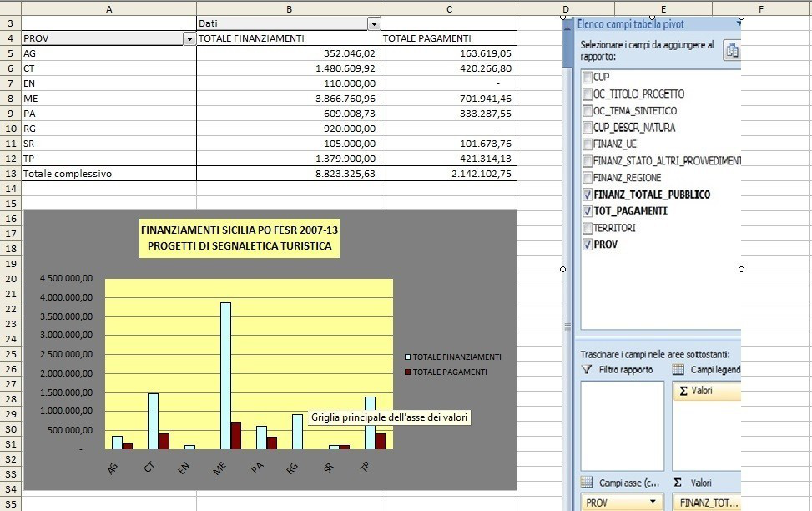812x511 pixels.
Task: Check the TERRITORI field checkbox
Action: click(588, 228)
